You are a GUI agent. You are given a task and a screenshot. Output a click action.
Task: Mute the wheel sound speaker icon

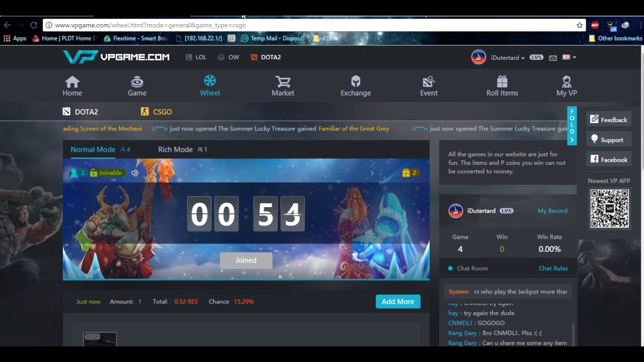tap(135, 173)
